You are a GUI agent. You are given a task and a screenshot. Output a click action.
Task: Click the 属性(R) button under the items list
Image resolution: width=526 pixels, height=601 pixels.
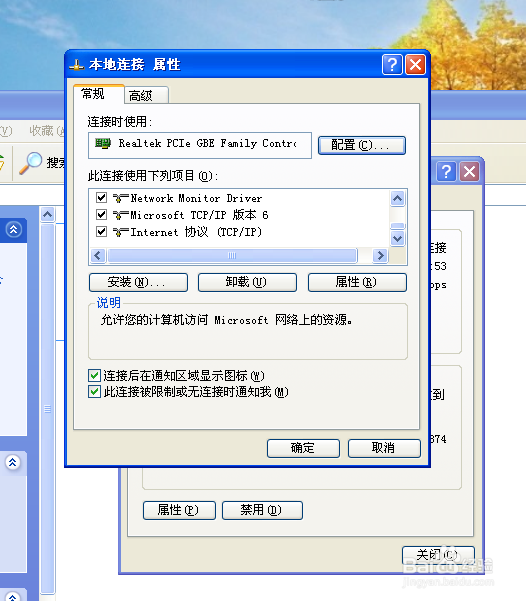[357, 282]
